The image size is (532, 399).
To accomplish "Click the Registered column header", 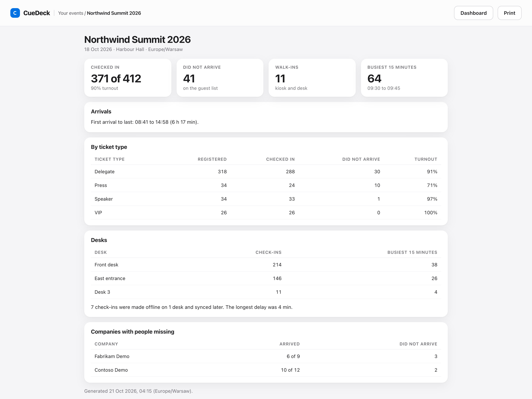I will point(212,159).
